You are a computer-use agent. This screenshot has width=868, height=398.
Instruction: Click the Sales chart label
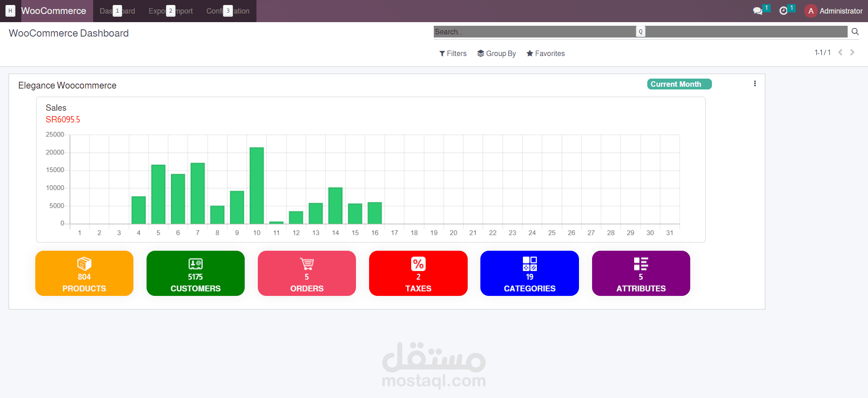coord(56,108)
